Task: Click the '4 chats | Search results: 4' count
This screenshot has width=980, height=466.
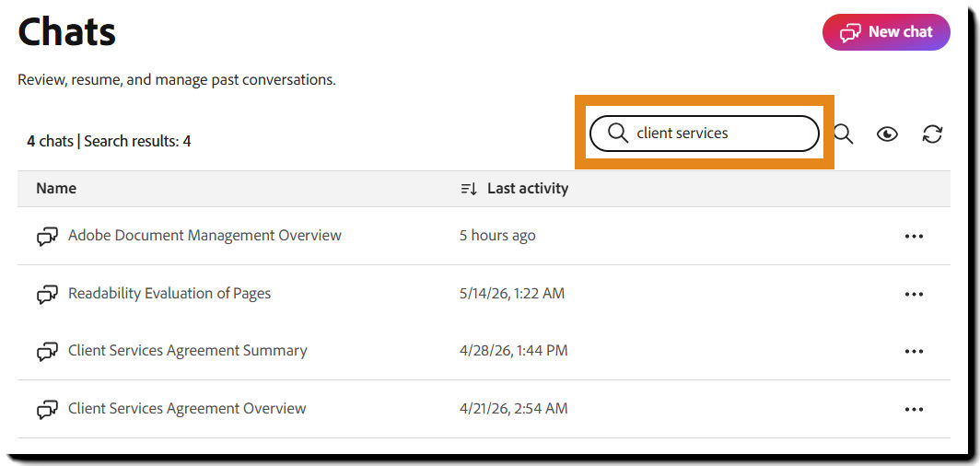Action: pyautogui.click(x=109, y=141)
